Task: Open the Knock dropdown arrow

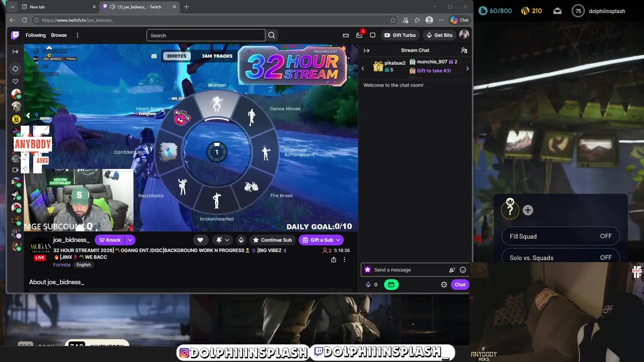Action: pyautogui.click(x=130, y=240)
